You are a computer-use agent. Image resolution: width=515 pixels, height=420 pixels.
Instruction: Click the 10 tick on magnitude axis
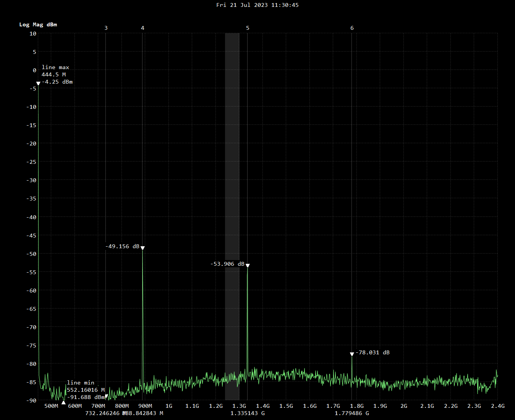(33, 34)
